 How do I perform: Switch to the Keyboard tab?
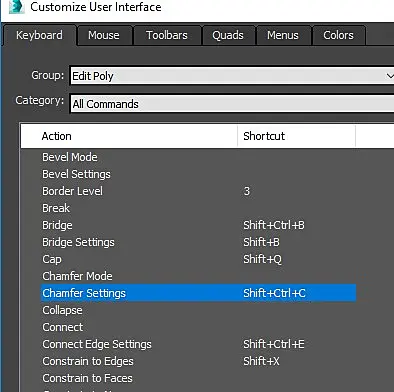[x=39, y=35]
